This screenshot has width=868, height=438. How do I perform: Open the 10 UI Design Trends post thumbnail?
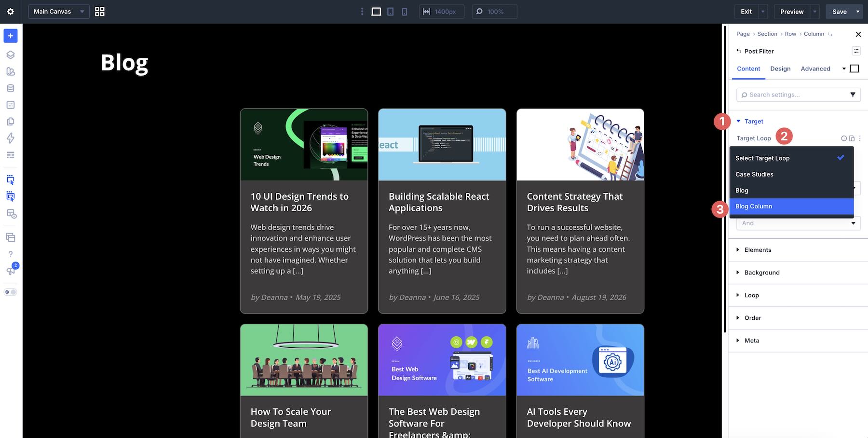pos(304,145)
